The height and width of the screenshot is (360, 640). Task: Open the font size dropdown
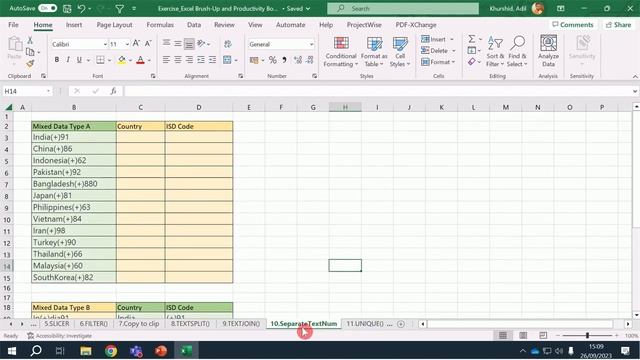127,44
